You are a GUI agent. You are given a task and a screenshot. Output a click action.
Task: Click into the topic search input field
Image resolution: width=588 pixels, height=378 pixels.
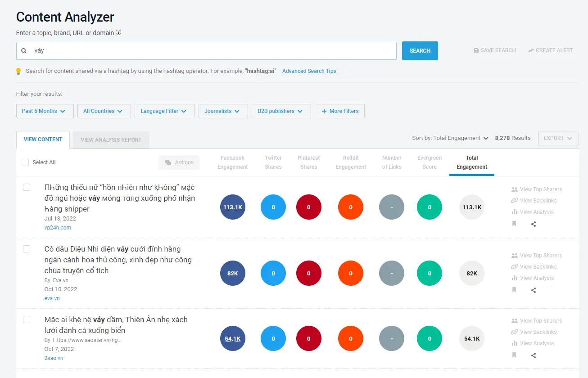(x=212, y=51)
